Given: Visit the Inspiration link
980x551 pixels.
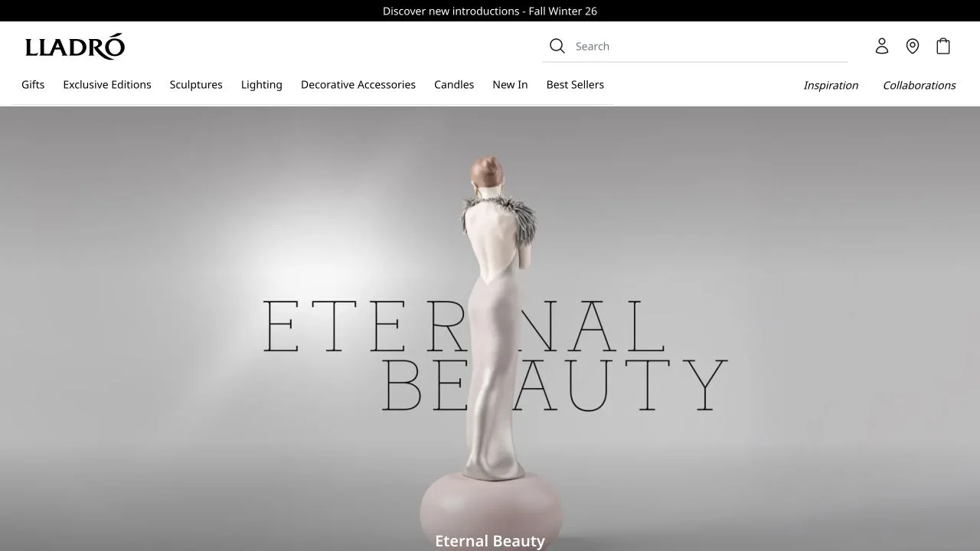Looking at the screenshot, I should click(831, 86).
